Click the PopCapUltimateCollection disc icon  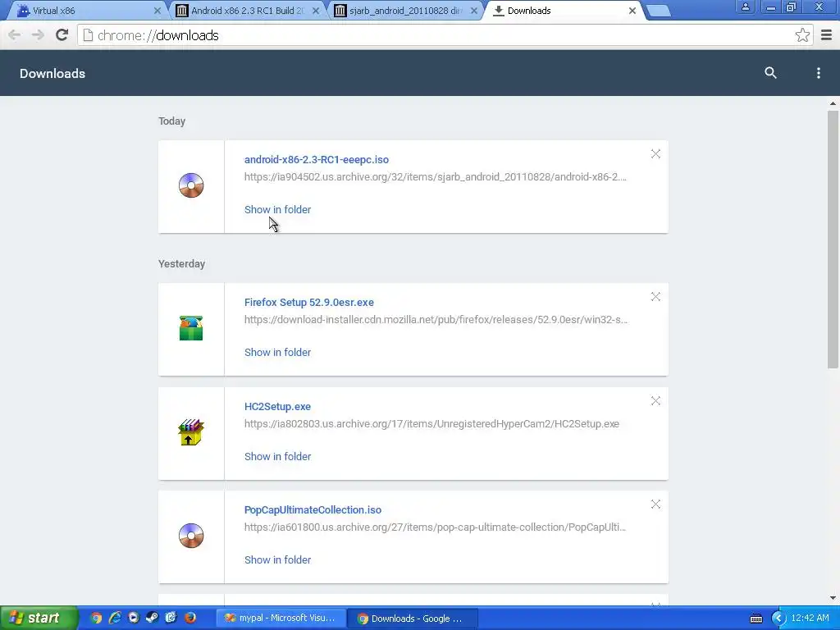click(x=191, y=535)
